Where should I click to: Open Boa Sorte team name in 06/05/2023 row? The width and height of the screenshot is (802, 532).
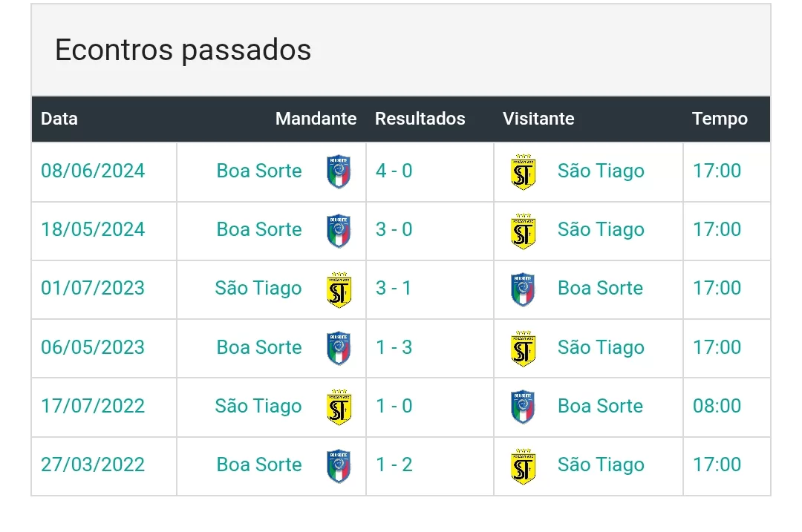(x=259, y=347)
